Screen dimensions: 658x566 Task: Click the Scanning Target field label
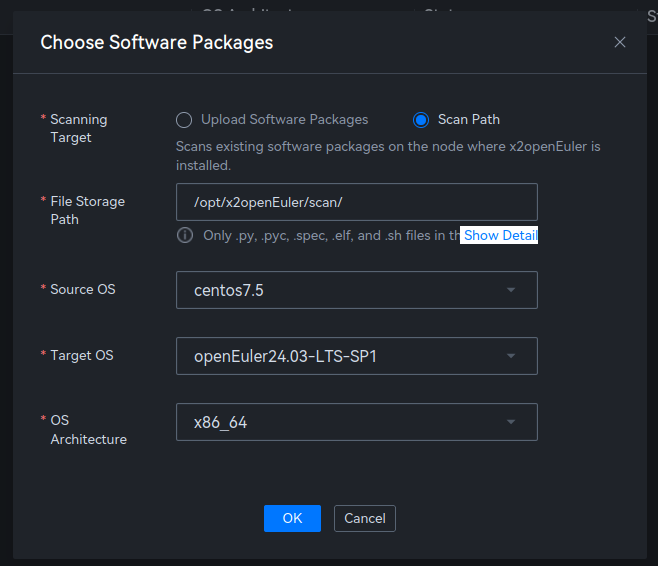pos(78,128)
